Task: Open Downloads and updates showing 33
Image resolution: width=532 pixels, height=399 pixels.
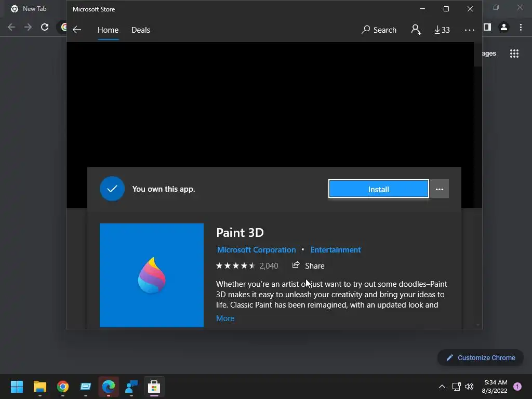Action: [442, 30]
